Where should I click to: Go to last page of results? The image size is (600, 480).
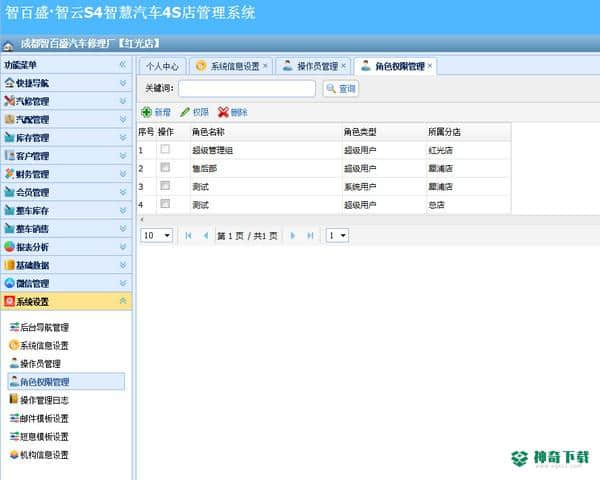click(x=310, y=235)
